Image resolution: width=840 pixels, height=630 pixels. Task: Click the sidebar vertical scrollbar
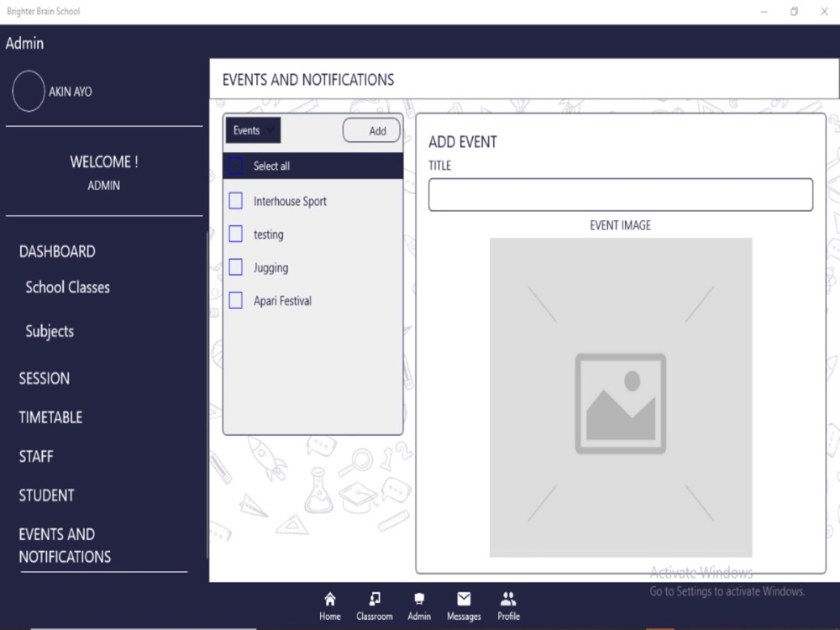point(207,395)
